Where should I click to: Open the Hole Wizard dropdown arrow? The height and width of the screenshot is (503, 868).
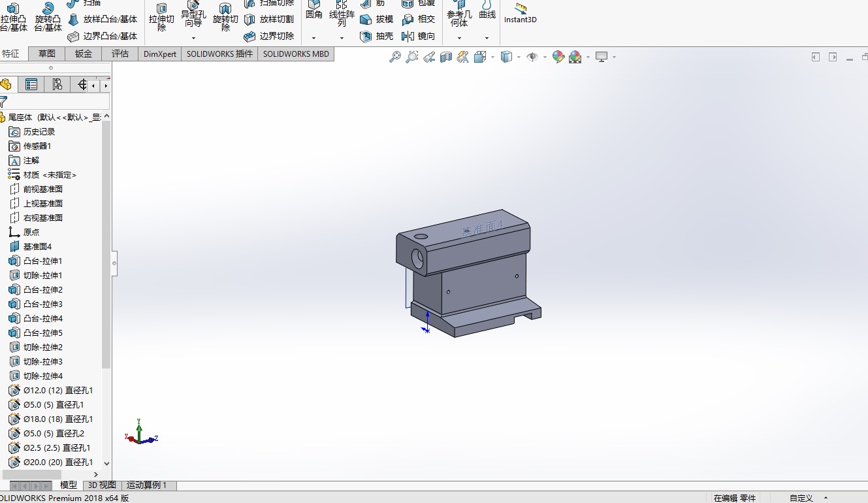pos(193,38)
